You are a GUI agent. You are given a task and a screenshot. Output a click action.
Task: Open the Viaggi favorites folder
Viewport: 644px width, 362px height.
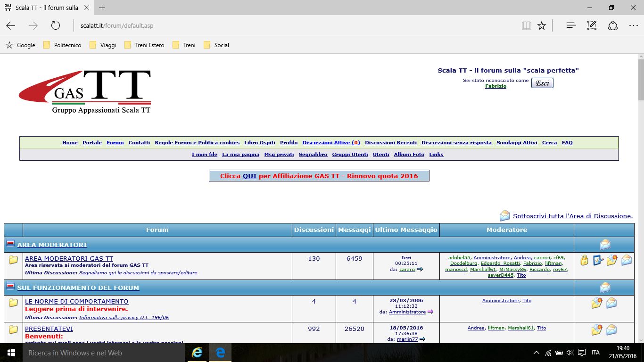103,45
